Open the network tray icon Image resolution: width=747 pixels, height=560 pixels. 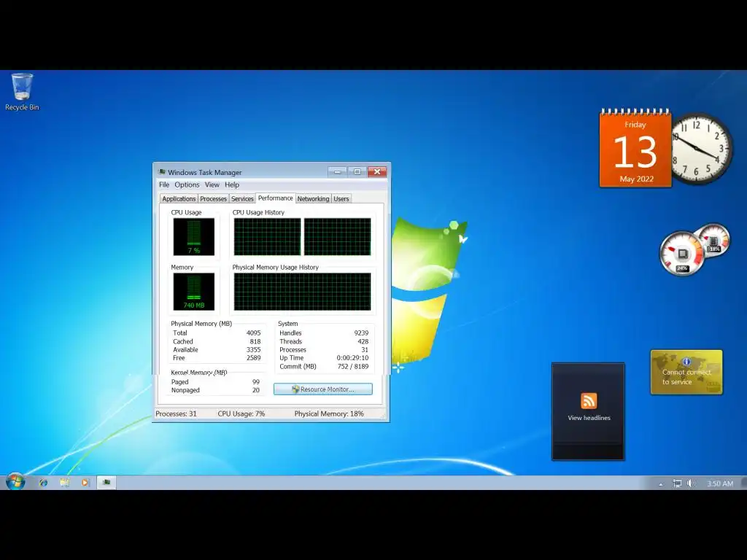tap(677, 483)
